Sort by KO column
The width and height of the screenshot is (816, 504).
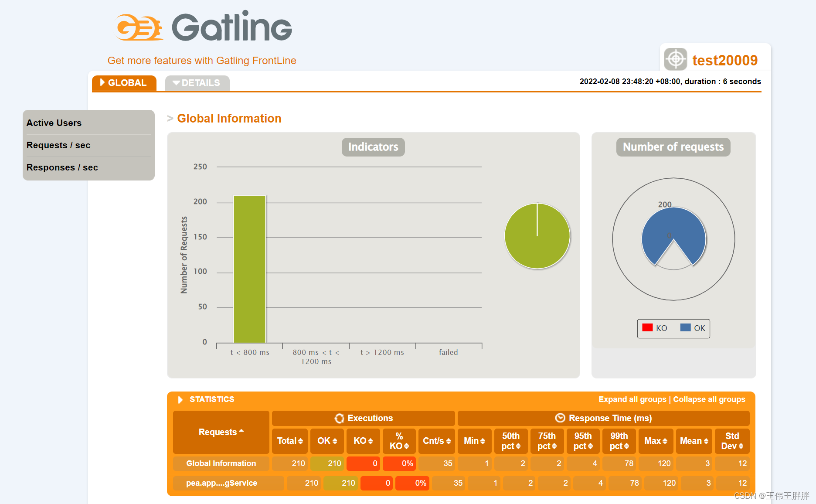click(x=363, y=441)
